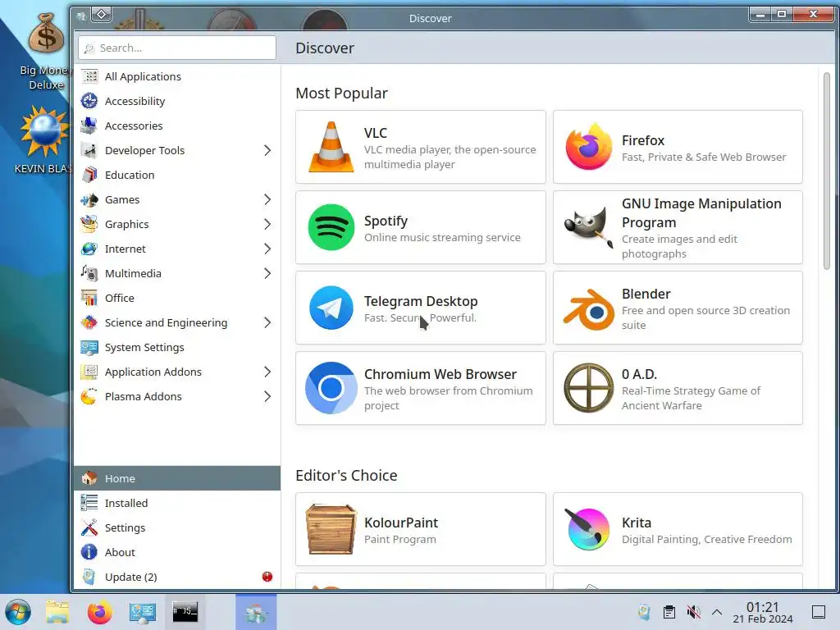Viewport: 840px width, 630px height.
Task: Open Firefox from the taskbar
Action: click(x=99, y=612)
